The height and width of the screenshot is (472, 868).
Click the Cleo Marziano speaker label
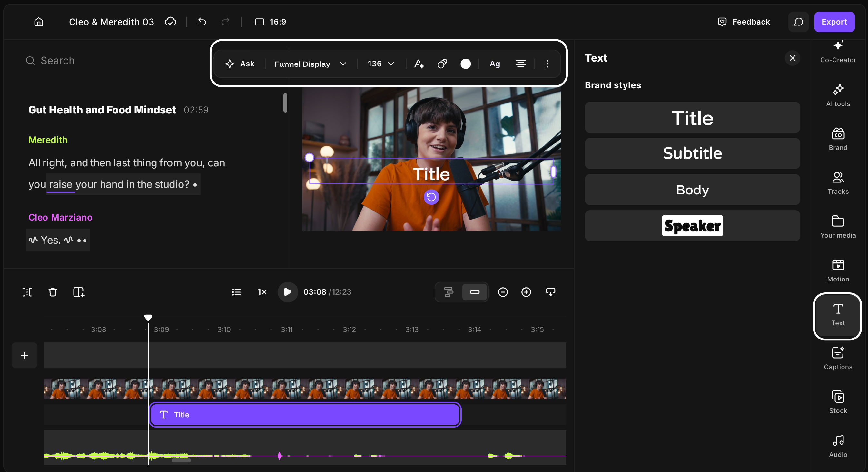click(60, 217)
